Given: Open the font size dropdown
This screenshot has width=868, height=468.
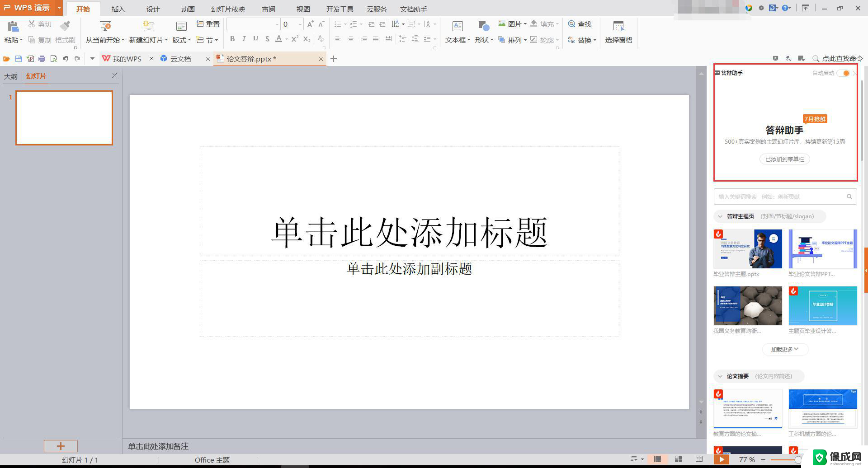Looking at the screenshot, I should [300, 24].
